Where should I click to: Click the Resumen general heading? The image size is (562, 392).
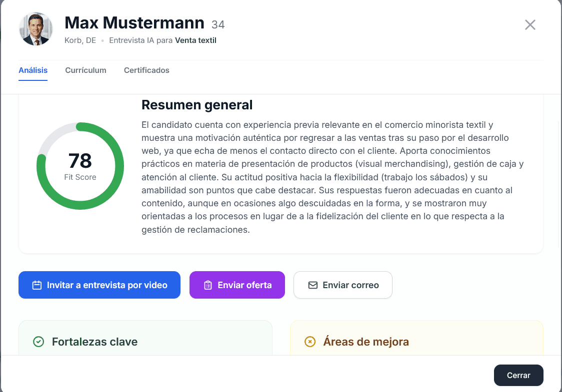click(x=197, y=105)
